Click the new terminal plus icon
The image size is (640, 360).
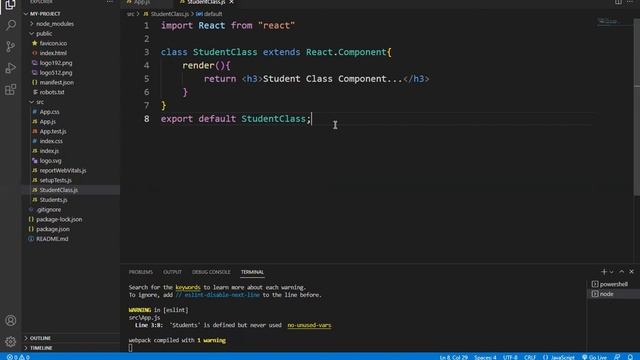604,272
